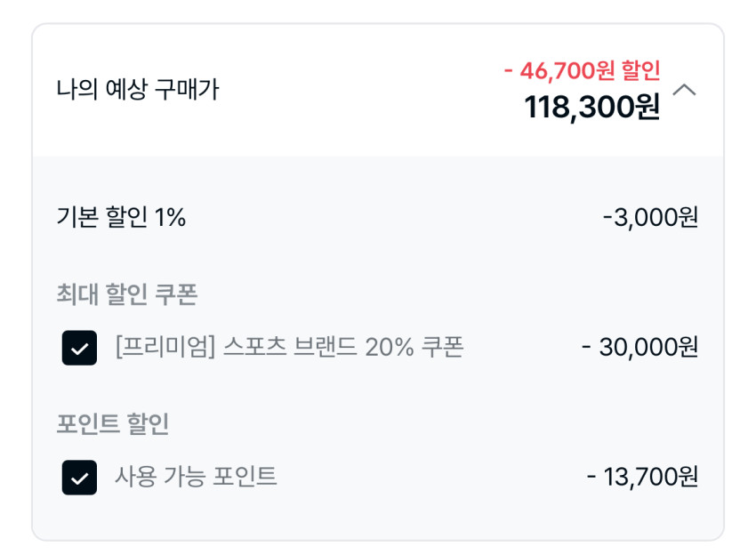Click the 사용 가능 포인트 label text
756x555 pixels.
click(x=196, y=477)
